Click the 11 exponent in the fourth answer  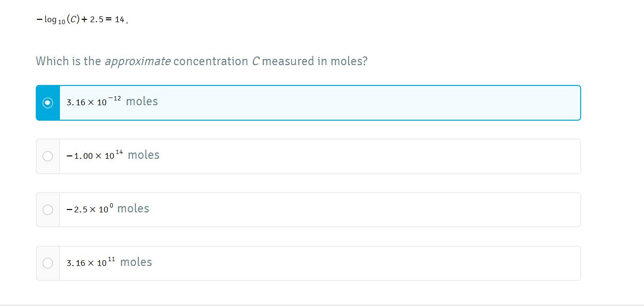tap(112, 260)
